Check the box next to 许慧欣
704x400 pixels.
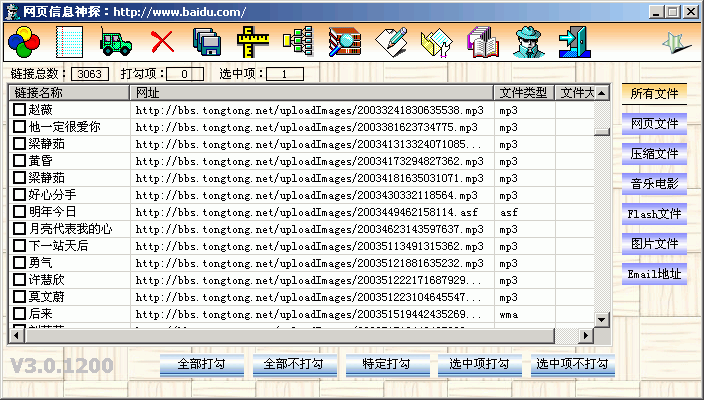tap(19, 280)
